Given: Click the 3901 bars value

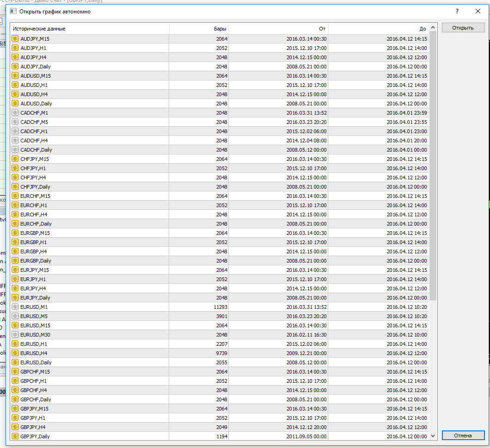Looking at the screenshot, I should click(x=222, y=316).
